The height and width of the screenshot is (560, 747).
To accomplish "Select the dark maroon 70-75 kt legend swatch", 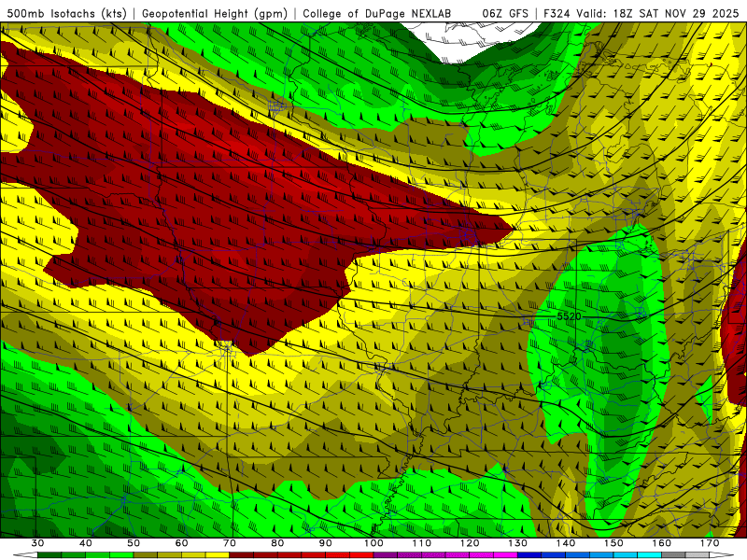I will (x=242, y=555).
